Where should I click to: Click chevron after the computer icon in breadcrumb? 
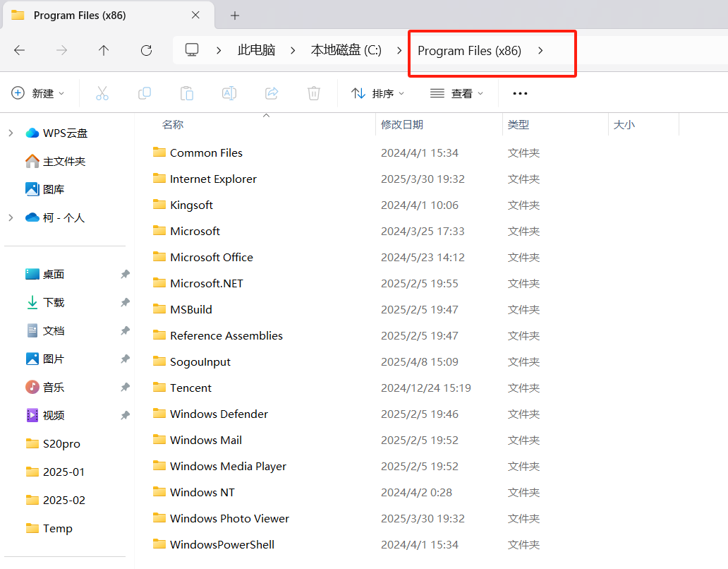point(219,50)
